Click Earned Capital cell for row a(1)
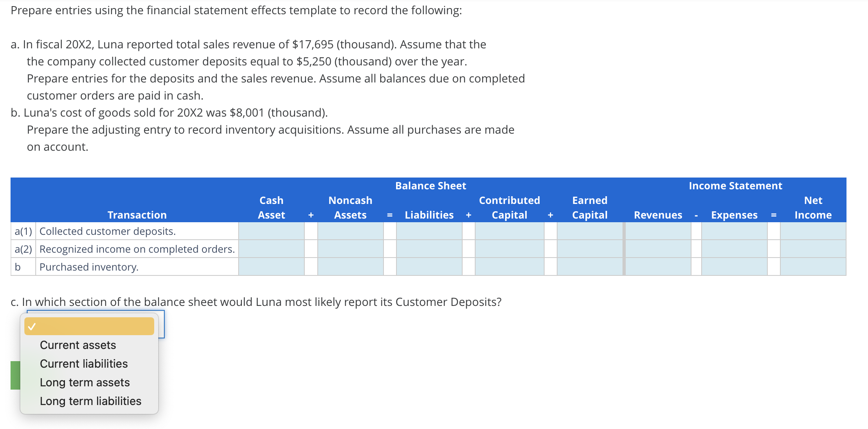This screenshot has width=868, height=429. point(589,231)
